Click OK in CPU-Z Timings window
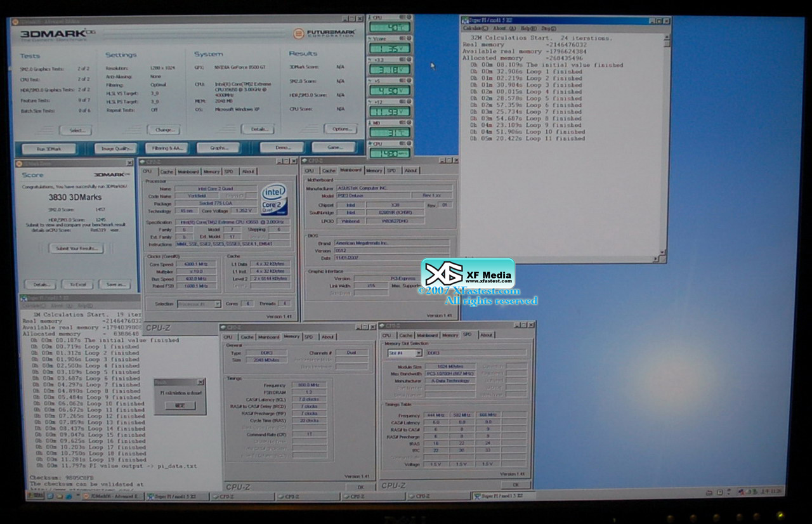Viewport: 812px width, 524px height. pyautogui.click(x=360, y=487)
